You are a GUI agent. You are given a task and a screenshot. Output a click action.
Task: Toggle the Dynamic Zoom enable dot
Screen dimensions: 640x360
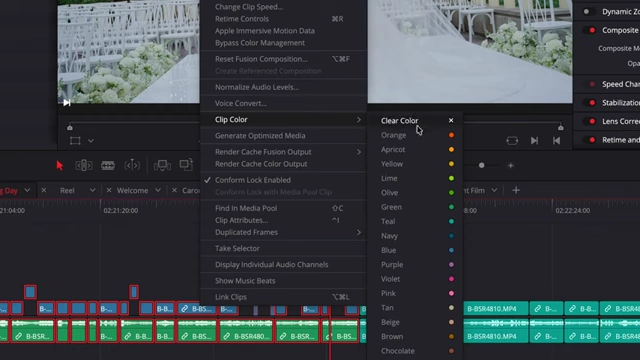pyautogui.click(x=586, y=11)
